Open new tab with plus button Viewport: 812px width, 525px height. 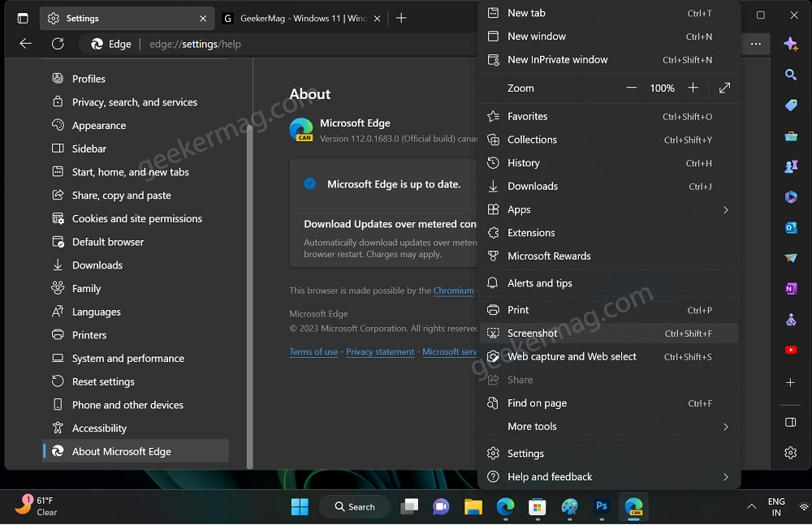pyautogui.click(x=401, y=18)
